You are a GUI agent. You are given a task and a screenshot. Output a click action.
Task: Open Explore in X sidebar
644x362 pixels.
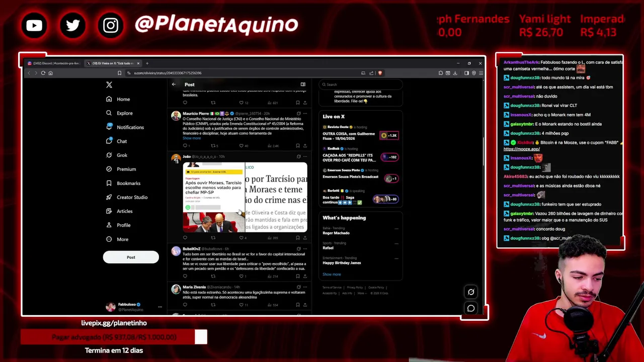tap(119, 113)
